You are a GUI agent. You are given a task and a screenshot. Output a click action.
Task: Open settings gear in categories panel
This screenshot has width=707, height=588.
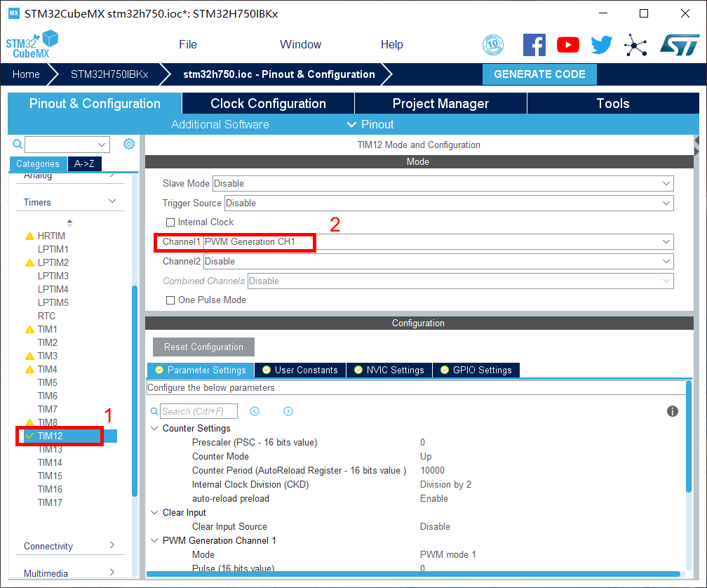point(129,144)
